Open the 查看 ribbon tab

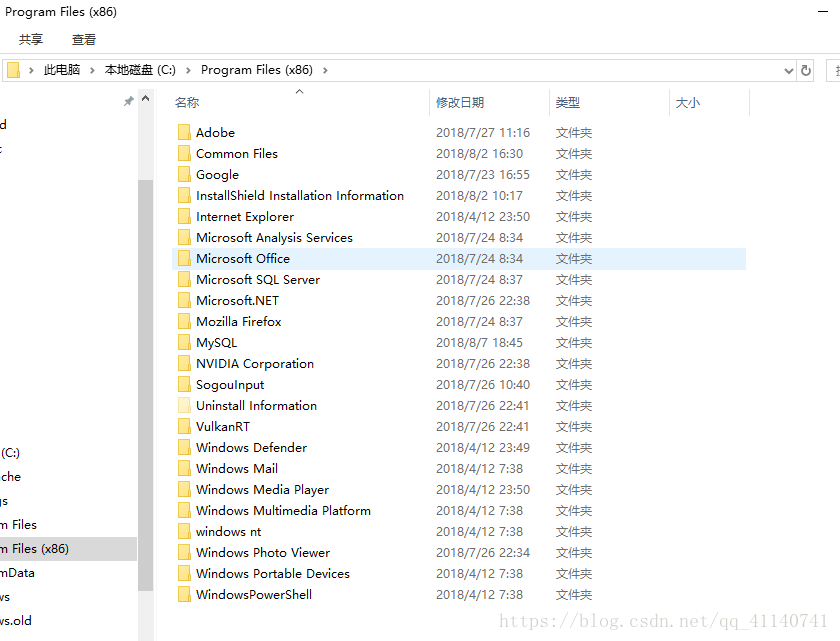(84, 40)
